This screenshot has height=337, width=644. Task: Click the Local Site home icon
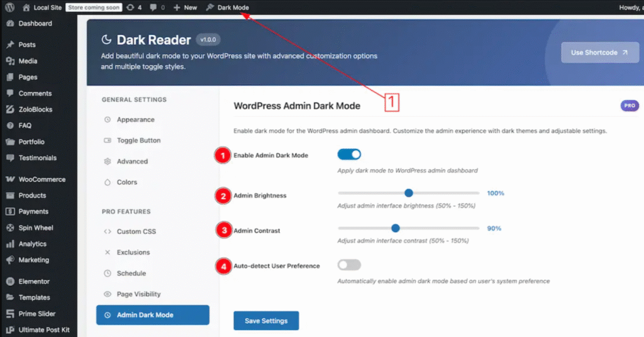[26, 8]
